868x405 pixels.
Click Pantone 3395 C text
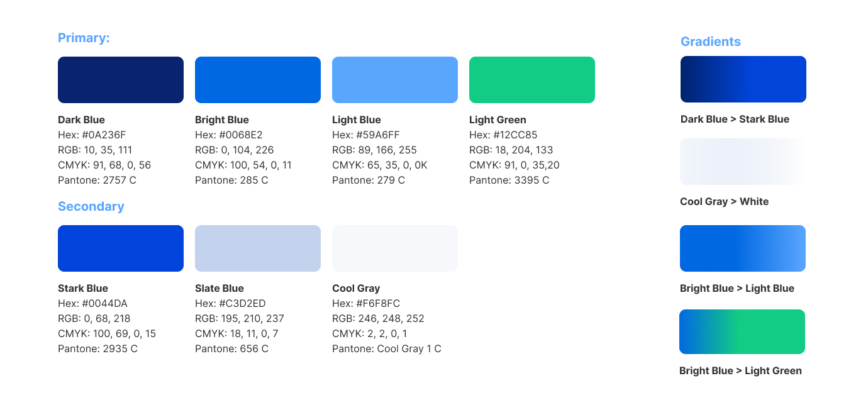point(509,180)
